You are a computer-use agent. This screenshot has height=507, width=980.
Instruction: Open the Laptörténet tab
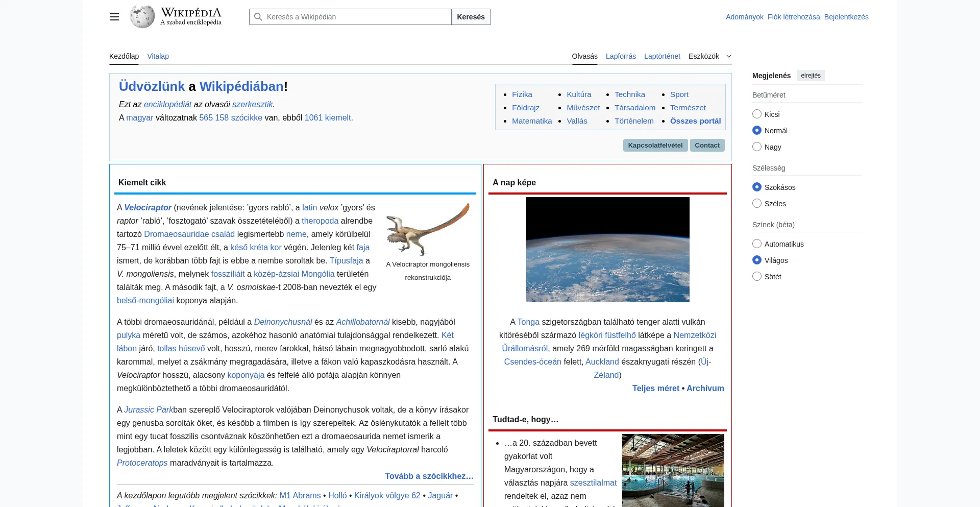(662, 56)
